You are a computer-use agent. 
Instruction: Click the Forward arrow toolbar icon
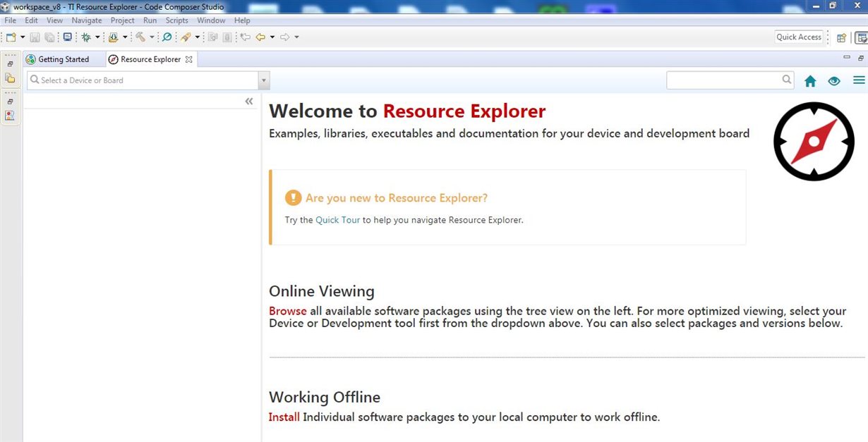tap(285, 37)
